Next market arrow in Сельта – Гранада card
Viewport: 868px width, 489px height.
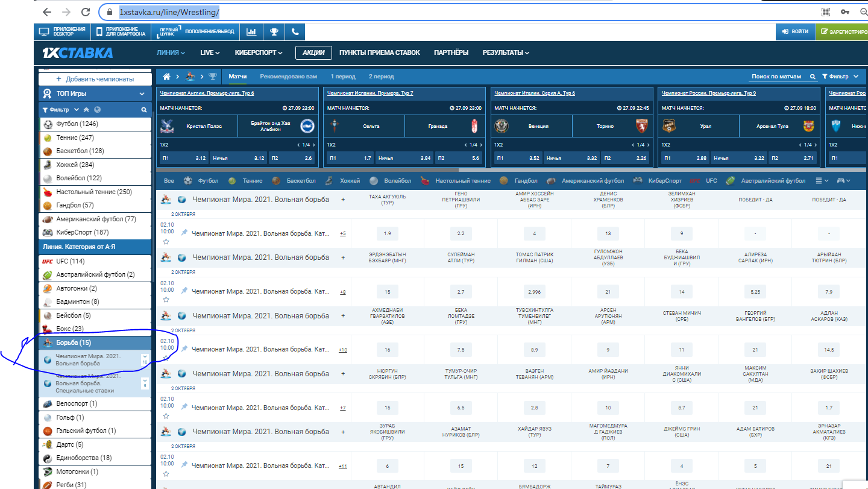pos(482,145)
